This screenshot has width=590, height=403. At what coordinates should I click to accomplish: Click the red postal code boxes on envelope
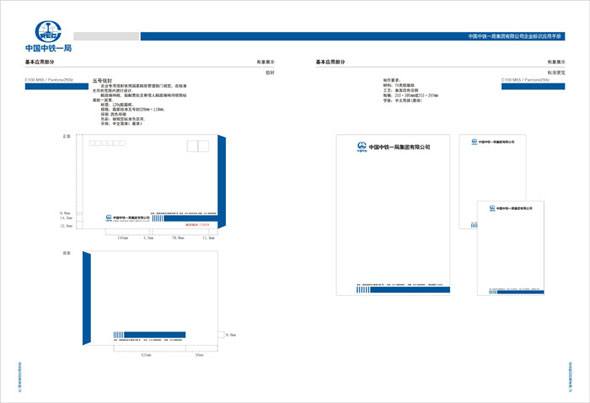click(x=107, y=143)
